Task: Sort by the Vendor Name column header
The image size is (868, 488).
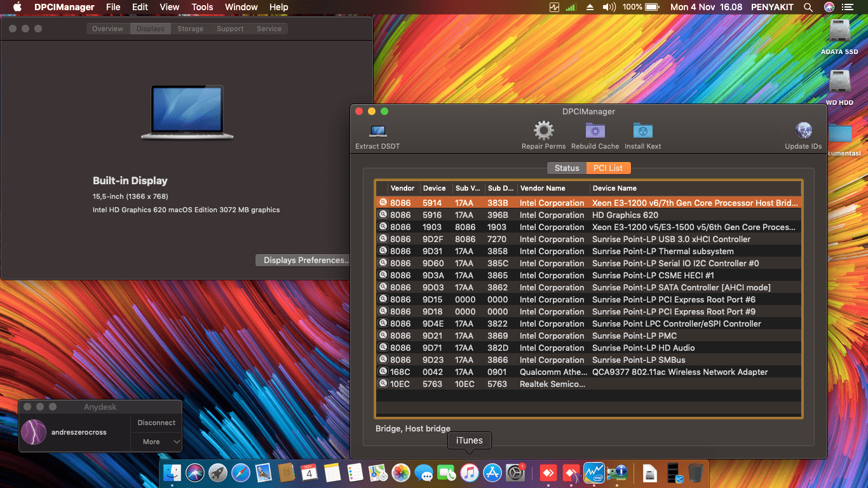Action: pyautogui.click(x=552, y=188)
